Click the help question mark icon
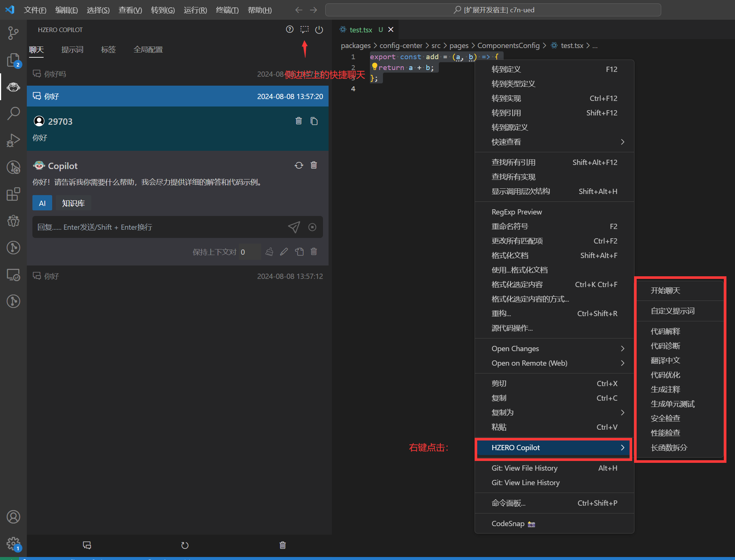This screenshot has width=735, height=560. [x=289, y=29]
